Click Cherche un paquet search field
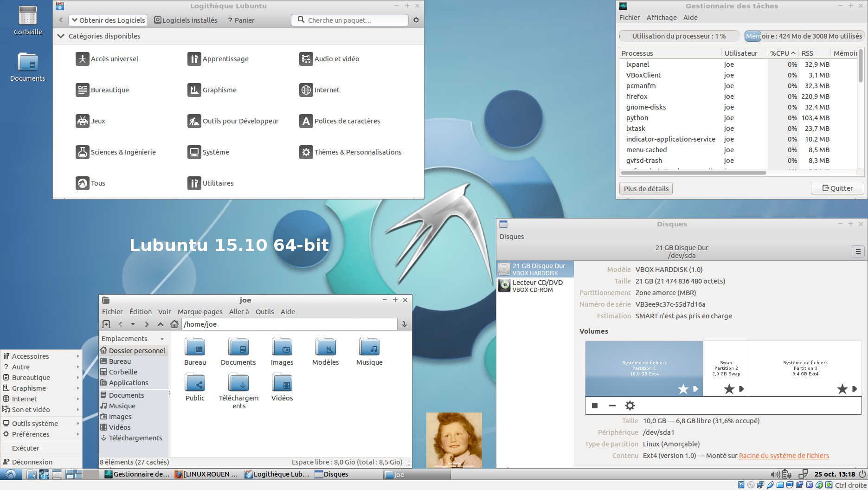This screenshot has height=490, width=868. pos(350,20)
